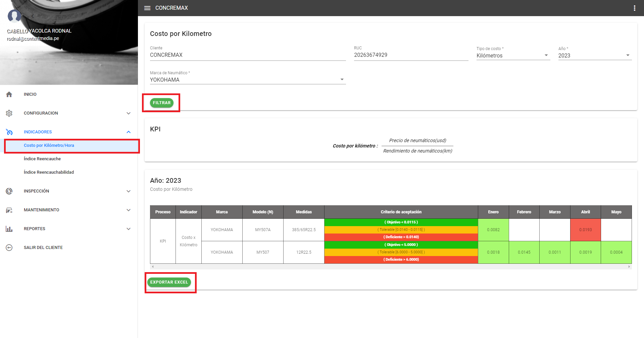The height and width of the screenshot is (338, 644).
Task: Select Índice Reencauchabilidad menu item
Action: pyautogui.click(x=49, y=172)
